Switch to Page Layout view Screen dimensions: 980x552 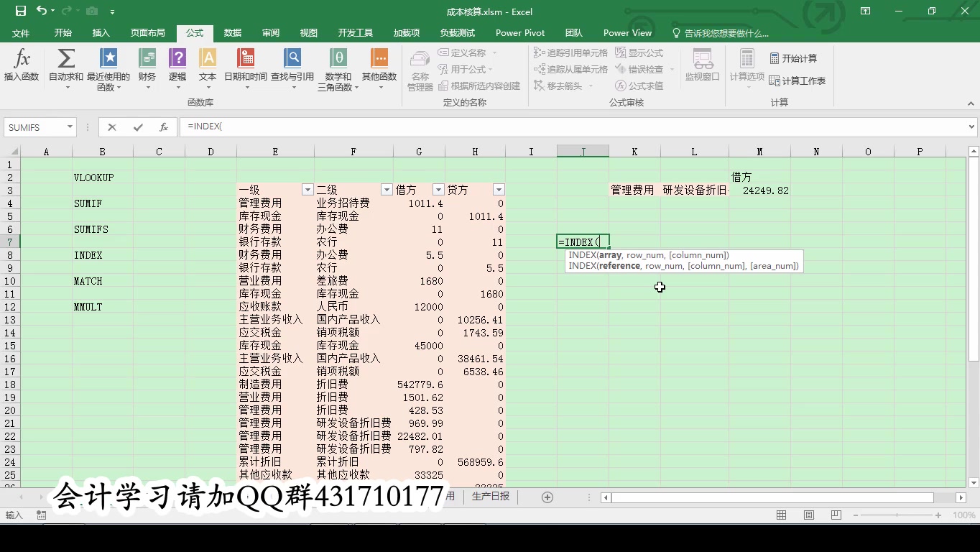(809, 515)
